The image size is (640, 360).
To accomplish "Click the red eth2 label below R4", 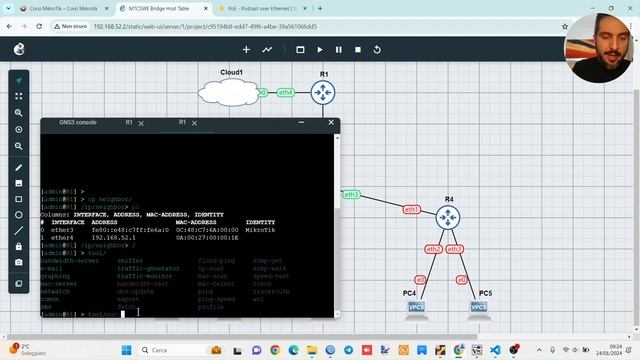I will pos(433,249).
